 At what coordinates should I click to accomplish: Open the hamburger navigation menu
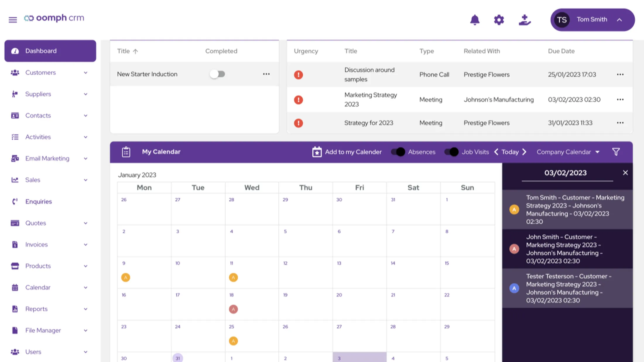[13, 20]
